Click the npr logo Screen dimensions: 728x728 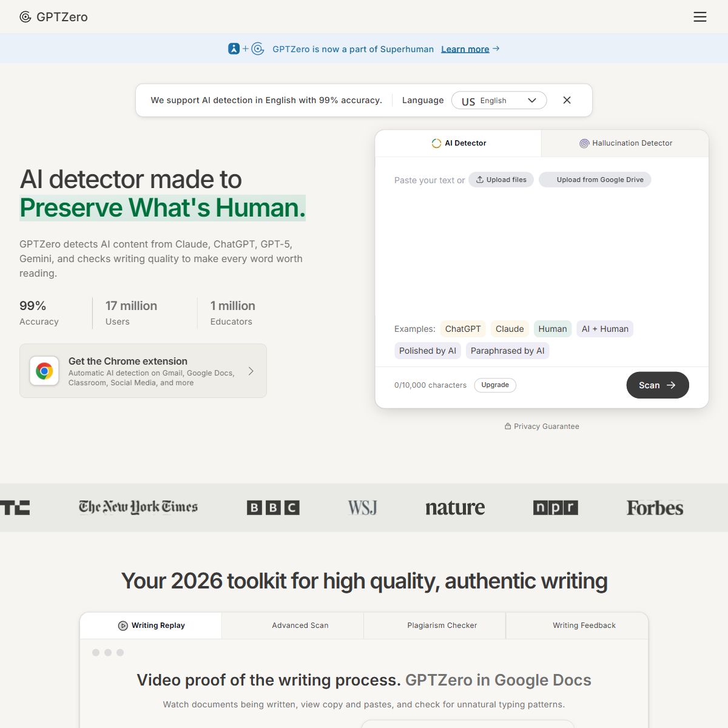tap(556, 508)
